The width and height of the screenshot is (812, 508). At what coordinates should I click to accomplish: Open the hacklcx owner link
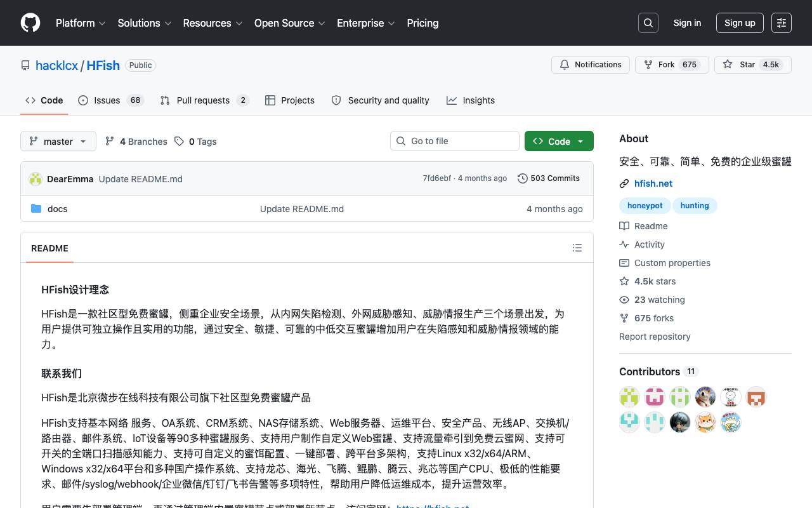click(56, 65)
